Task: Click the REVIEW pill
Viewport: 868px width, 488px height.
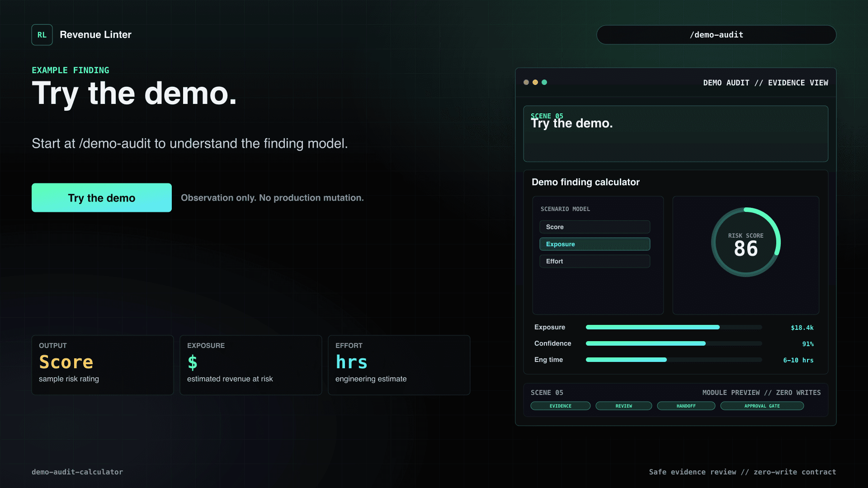Action: pyautogui.click(x=623, y=406)
